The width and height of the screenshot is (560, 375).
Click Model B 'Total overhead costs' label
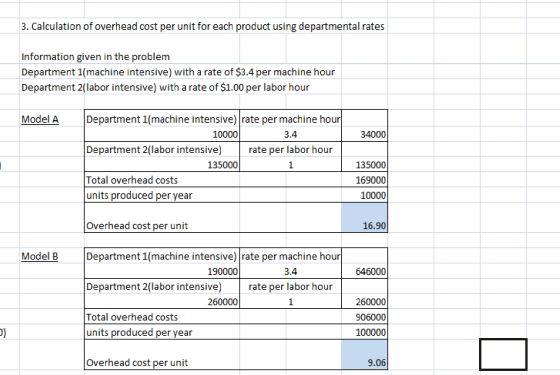[x=132, y=317]
